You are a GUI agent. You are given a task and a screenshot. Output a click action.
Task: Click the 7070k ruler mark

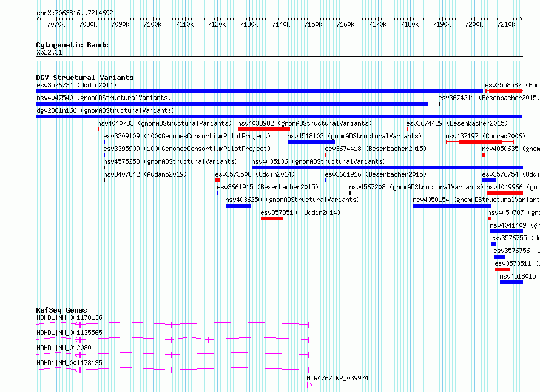pyautogui.click(x=56, y=24)
